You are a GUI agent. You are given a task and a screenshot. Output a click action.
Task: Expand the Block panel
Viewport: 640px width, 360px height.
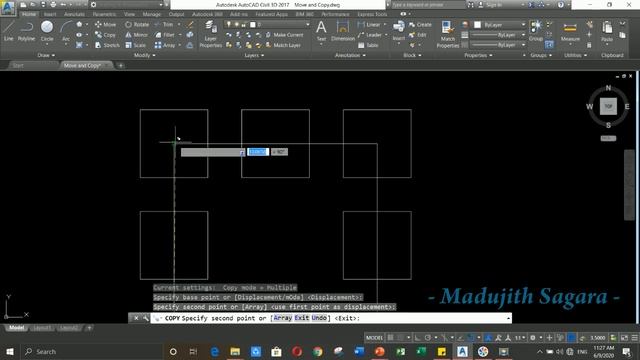coord(411,55)
